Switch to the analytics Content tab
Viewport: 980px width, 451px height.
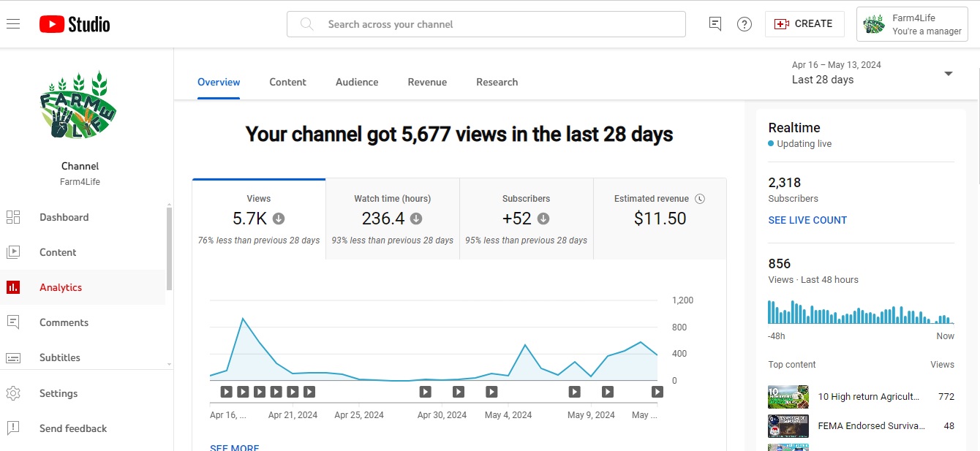(x=287, y=82)
